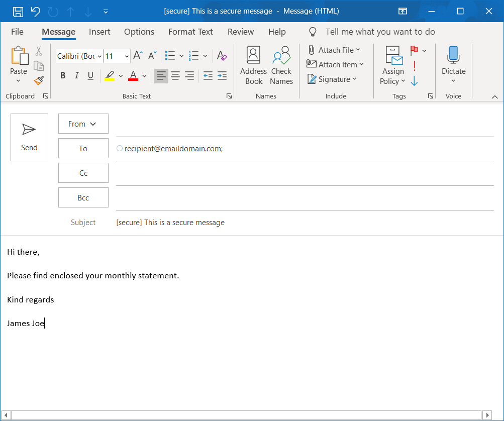Click the Bcc button
This screenshot has width=504, height=421.
pyautogui.click(x=83, y=198)
